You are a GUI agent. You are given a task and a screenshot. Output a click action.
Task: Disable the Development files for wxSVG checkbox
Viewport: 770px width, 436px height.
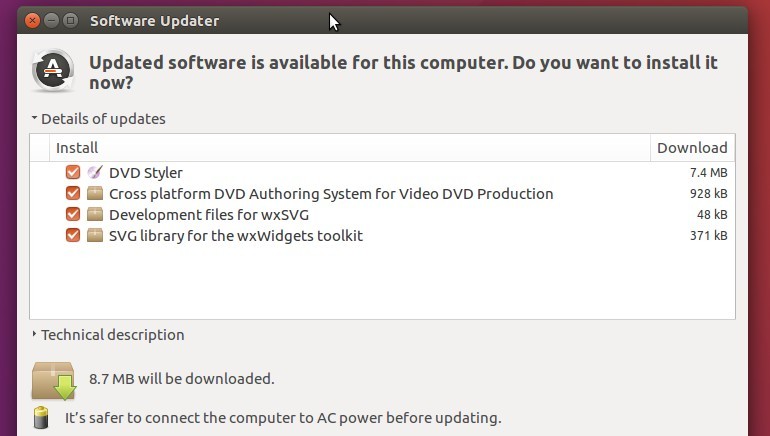coord(73,215)
